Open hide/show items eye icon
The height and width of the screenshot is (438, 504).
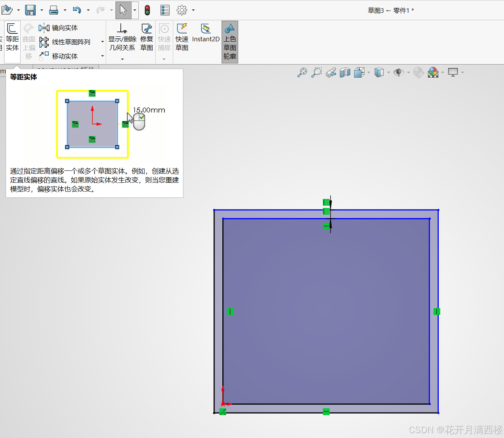[399, 72]
